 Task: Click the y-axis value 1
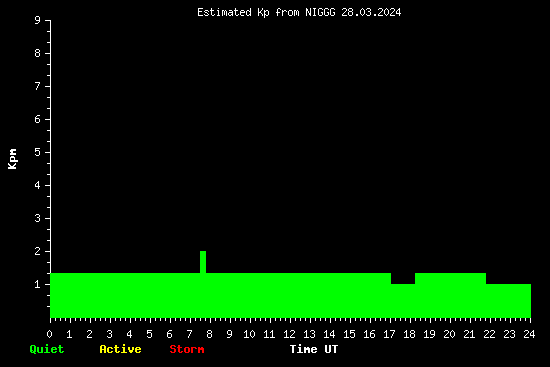pos(38,284)
